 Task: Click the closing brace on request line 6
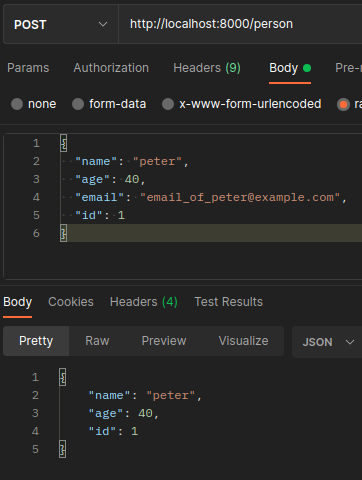63,233
